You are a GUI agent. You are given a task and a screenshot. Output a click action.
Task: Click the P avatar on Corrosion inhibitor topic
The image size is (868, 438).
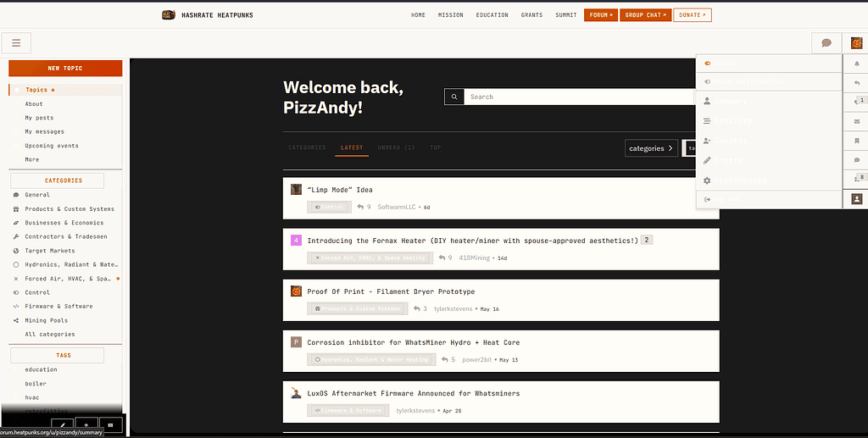(296, 341)
